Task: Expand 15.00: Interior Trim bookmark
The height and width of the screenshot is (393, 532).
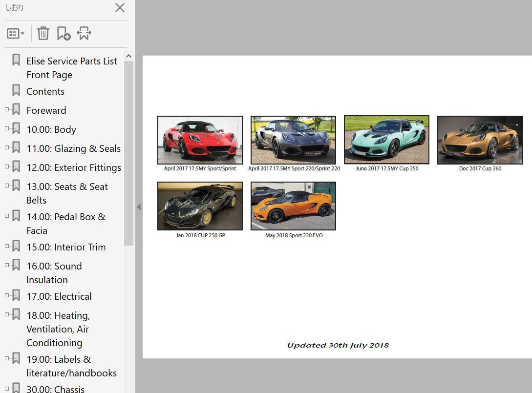Action: [7, 246]
